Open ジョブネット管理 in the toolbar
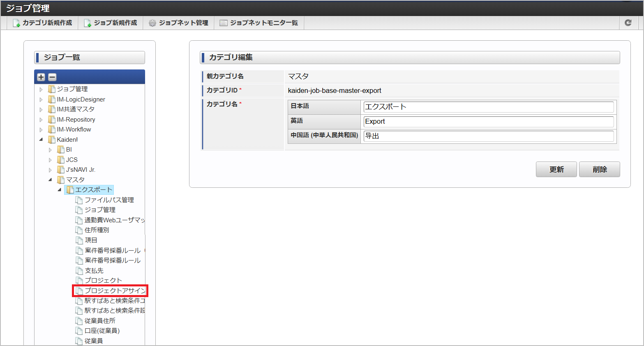This screenshot has height=346, width=644. pyautogui.click(x=179, y=23)
